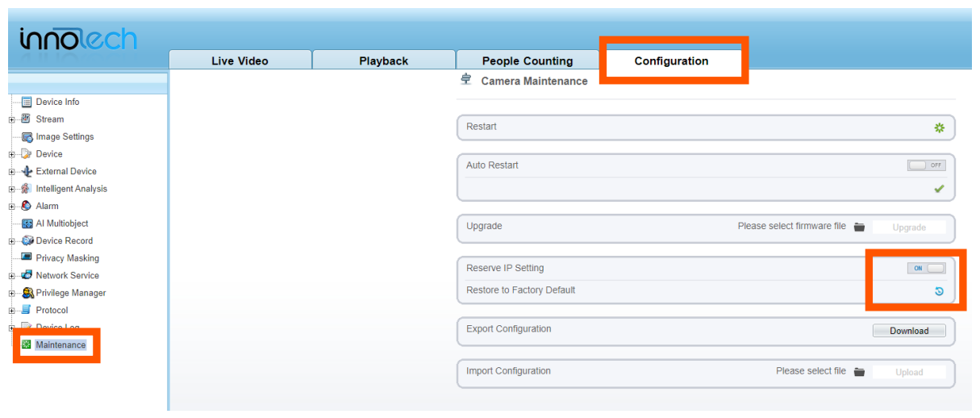Toggle the Auto Restart switch
The image size is (980, 418).
pyautogui.click(x=926, y=165)
